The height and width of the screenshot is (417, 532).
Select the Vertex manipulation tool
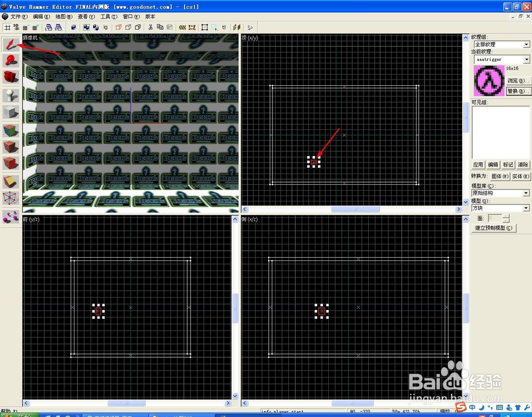(11, 198)
